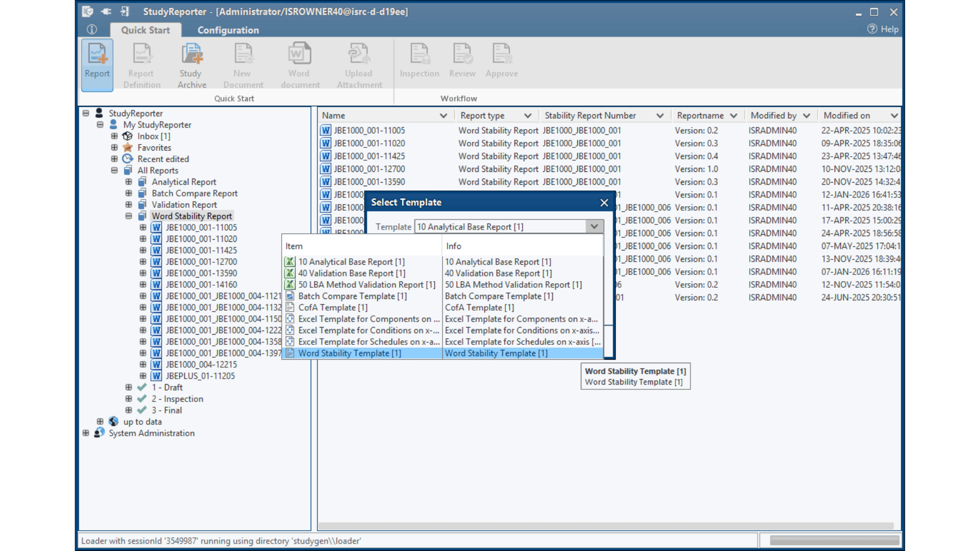Click the Recent edited clock icon

pyautogui.click(x=128, y=159)
